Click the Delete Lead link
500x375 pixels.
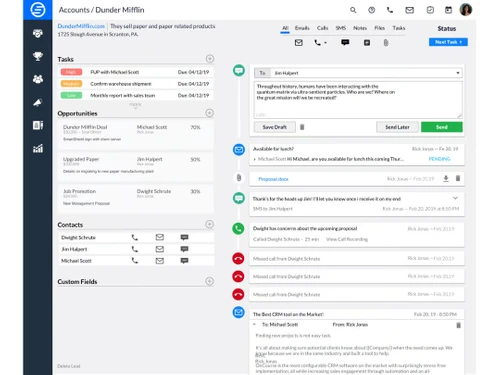coord(69,366)
